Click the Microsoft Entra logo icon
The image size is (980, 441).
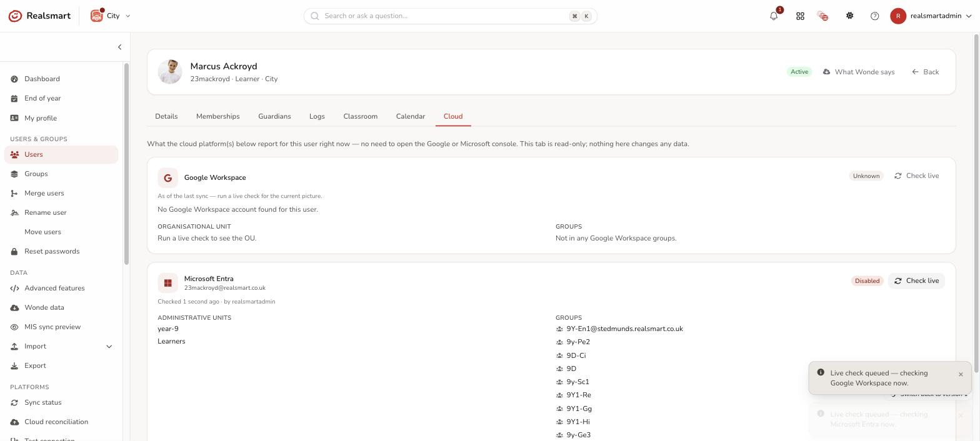(x=167, y=283)
